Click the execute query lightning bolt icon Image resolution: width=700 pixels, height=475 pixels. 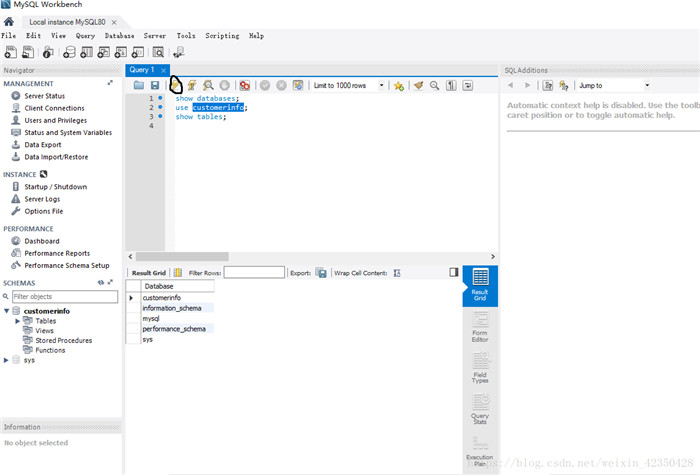point(176,86)
